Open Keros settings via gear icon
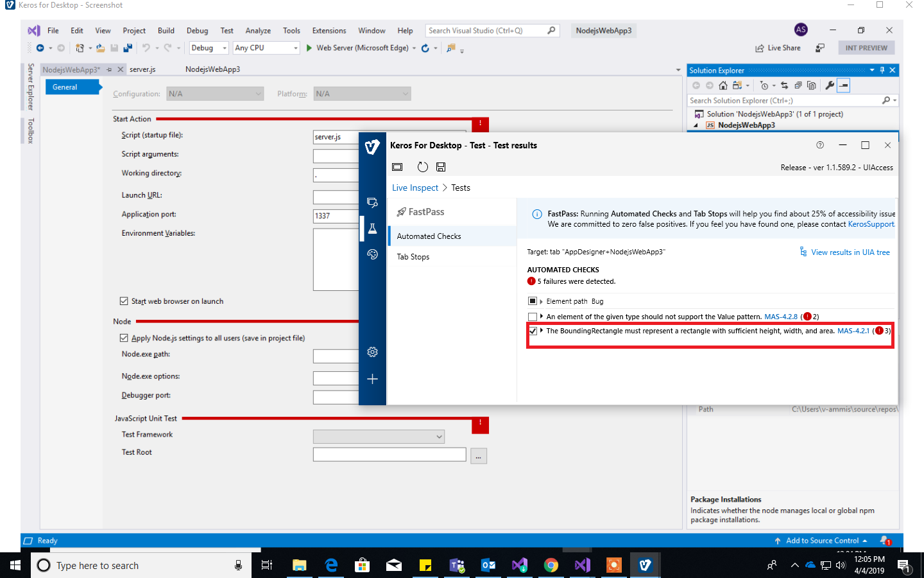This screenshot has width=924, height=578. (372, 352)
